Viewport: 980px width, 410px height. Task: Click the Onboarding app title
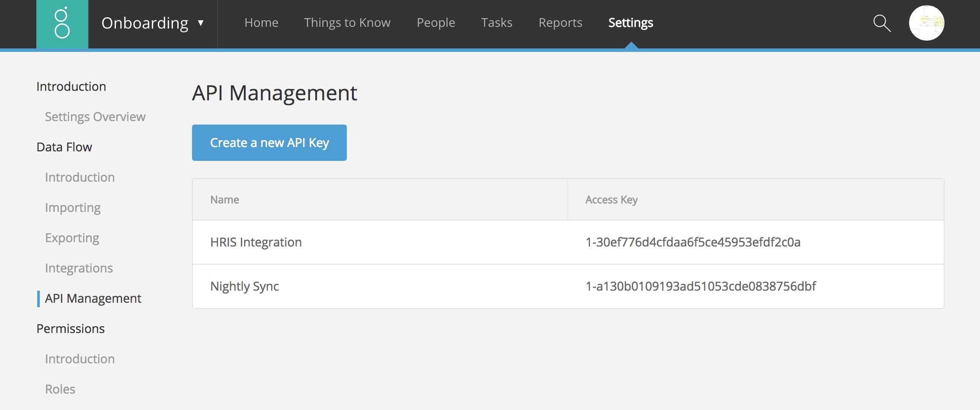pos(145,23)
